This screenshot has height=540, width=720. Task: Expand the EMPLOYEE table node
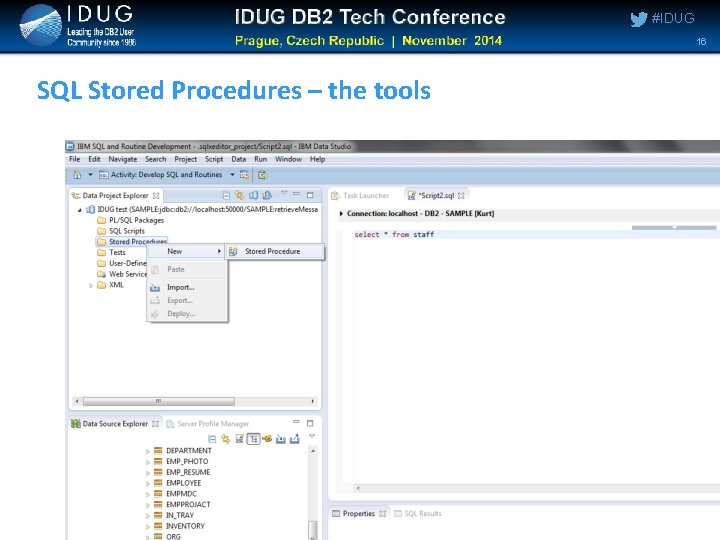147,484
